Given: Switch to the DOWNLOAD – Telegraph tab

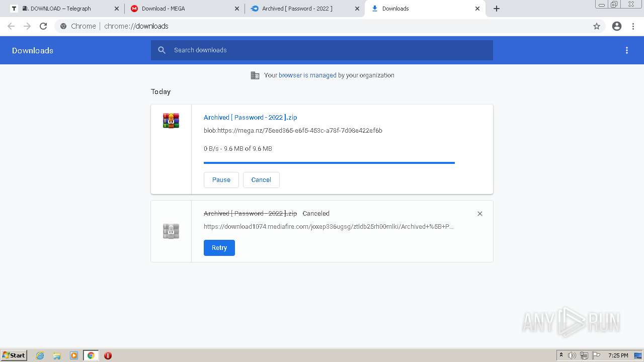Looking at the screenshot, I should [63, 9].
